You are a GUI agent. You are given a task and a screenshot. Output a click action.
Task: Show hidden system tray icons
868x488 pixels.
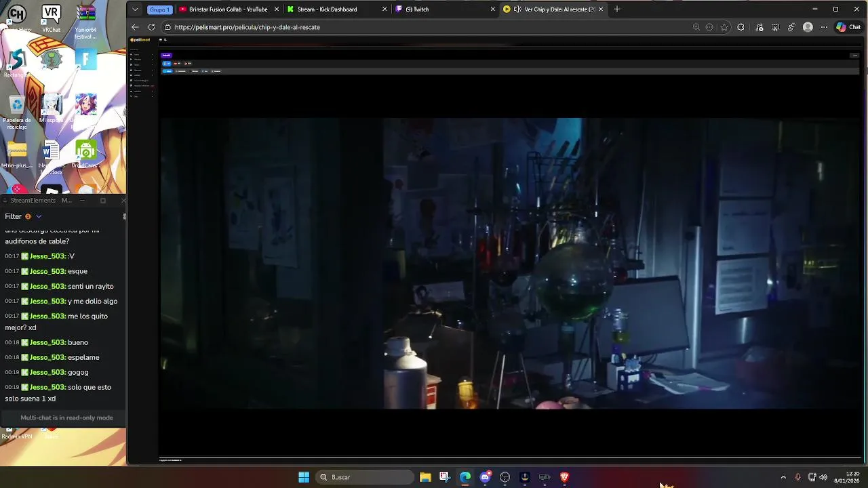[x=783, y=477]
